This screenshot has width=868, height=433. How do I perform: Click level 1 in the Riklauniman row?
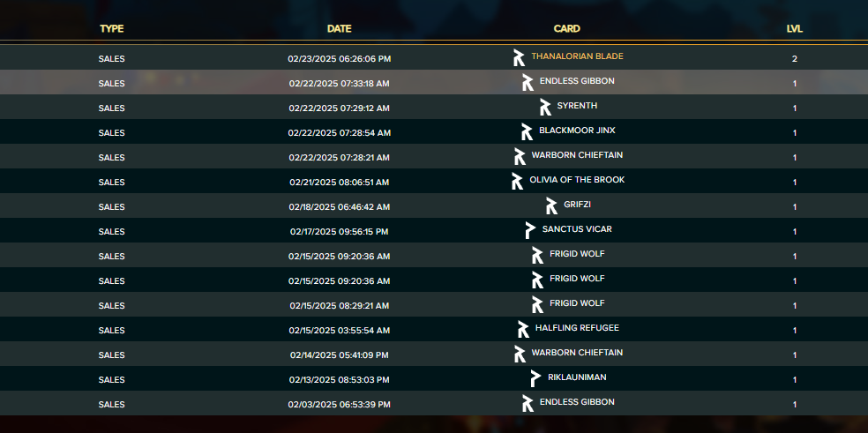click(795, 380)
